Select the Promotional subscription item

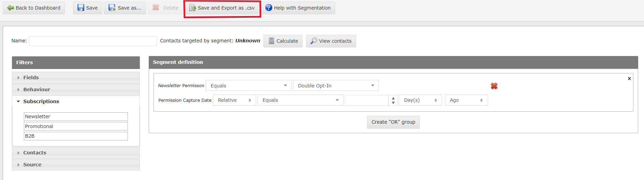pos(76,126)
